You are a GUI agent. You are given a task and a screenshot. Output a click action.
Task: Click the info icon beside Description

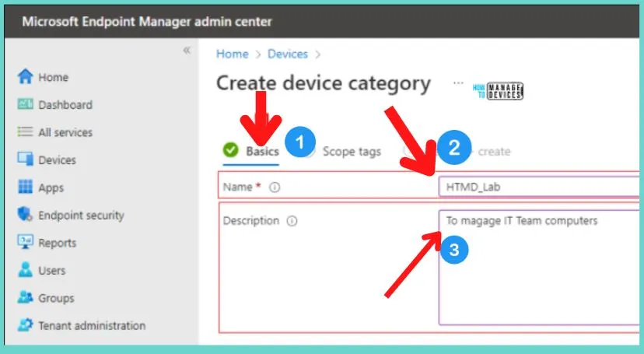(x=292, y=221)
